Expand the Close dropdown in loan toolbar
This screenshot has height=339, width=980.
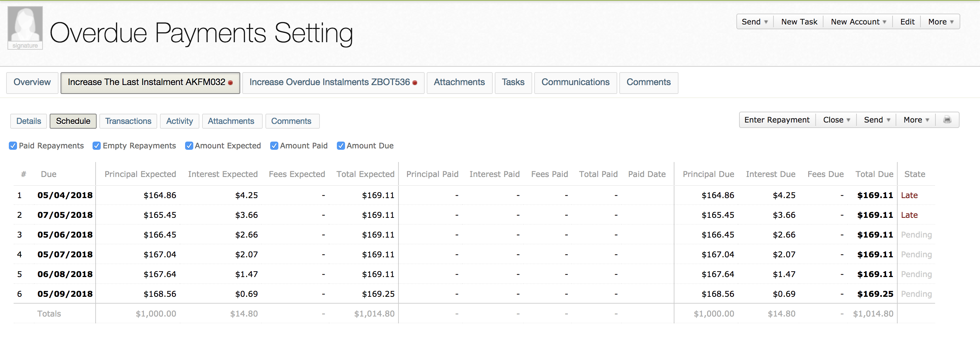(x=836, y=120)
